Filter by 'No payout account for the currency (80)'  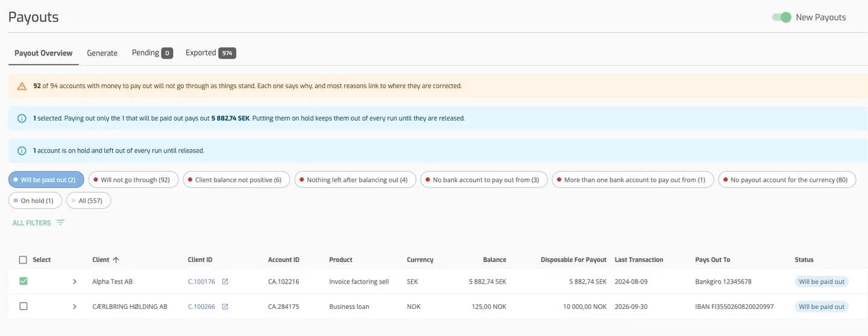click(787, 180)
